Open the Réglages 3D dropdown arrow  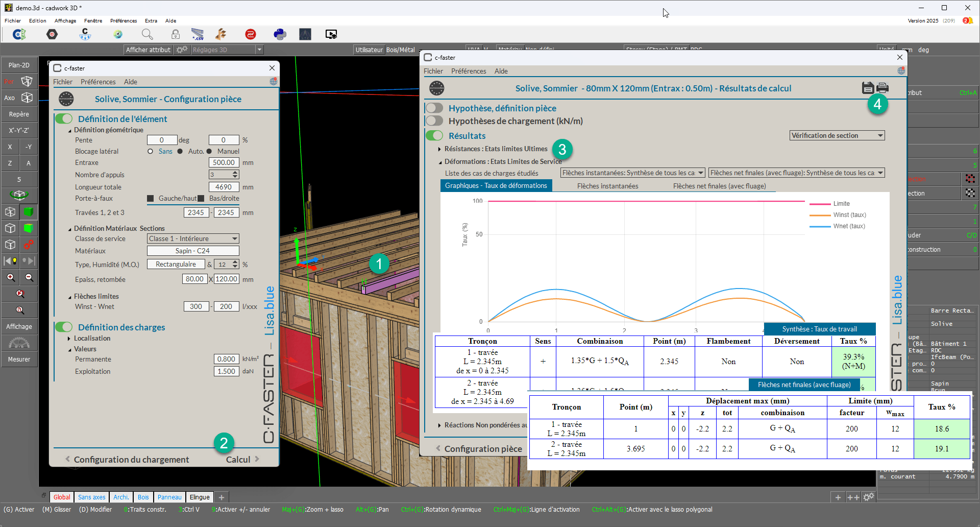click(259, 50)
